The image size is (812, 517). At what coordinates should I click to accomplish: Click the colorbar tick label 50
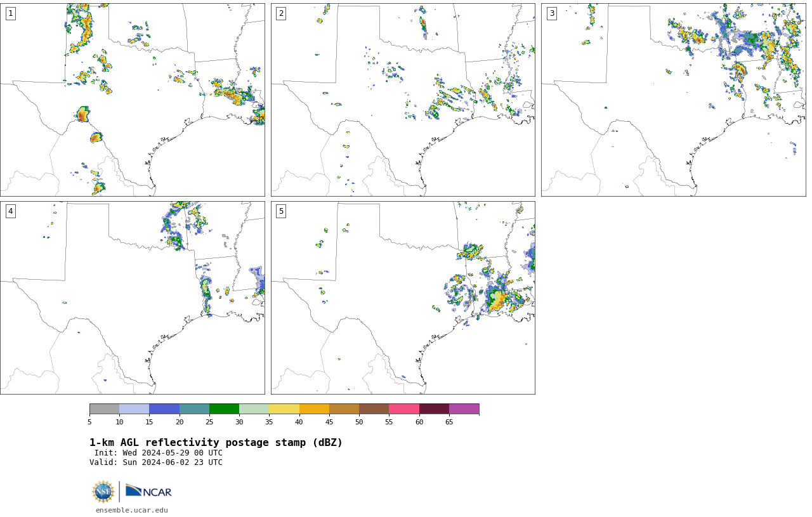click(x=359, y=422)
